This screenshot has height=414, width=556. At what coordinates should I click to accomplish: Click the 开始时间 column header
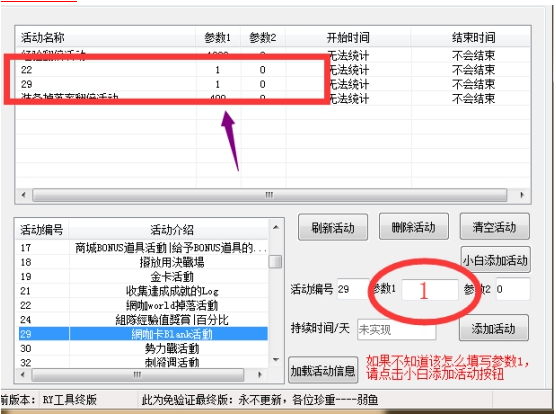[x=348, y=37]
